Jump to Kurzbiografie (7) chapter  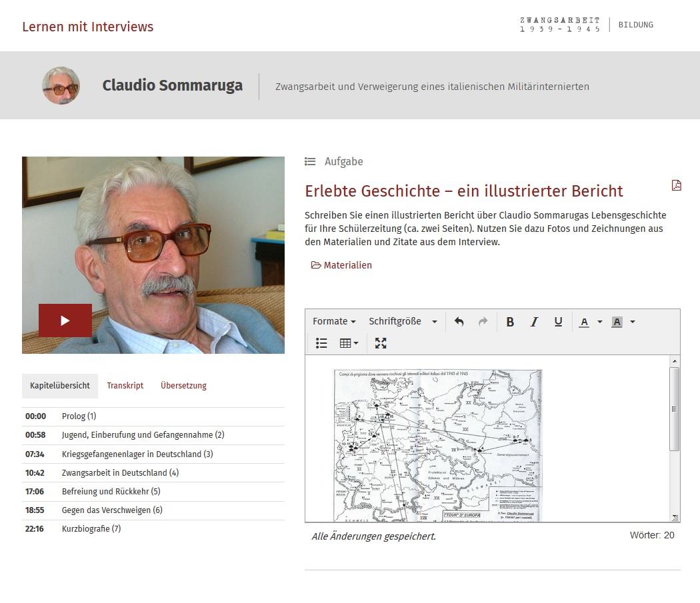tap(153, 529)
